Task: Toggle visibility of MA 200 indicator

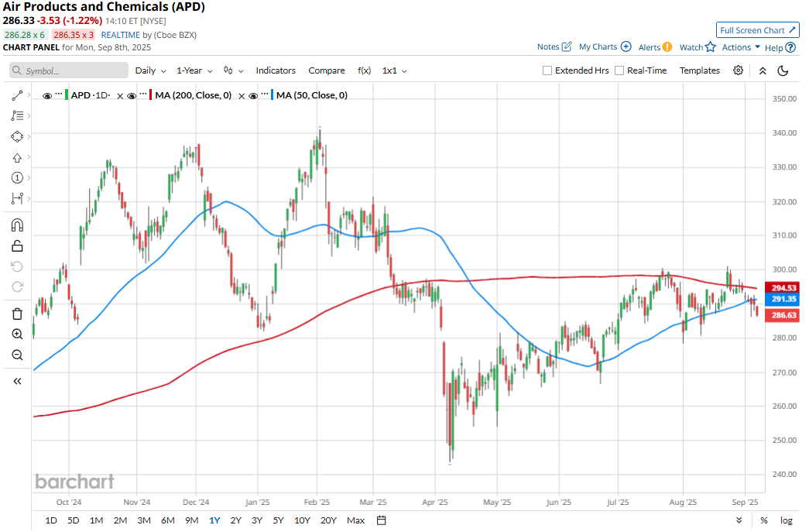Action: tap(132, 95)
